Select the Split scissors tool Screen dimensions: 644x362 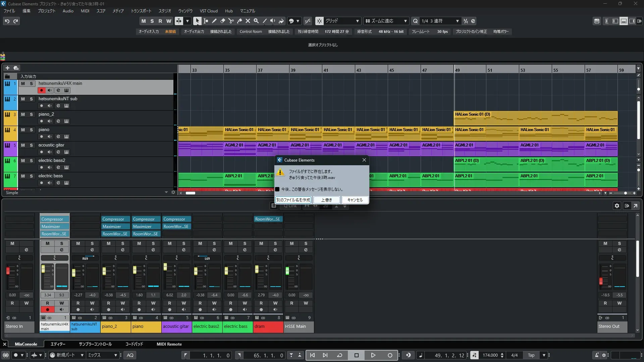coord(231,21)
